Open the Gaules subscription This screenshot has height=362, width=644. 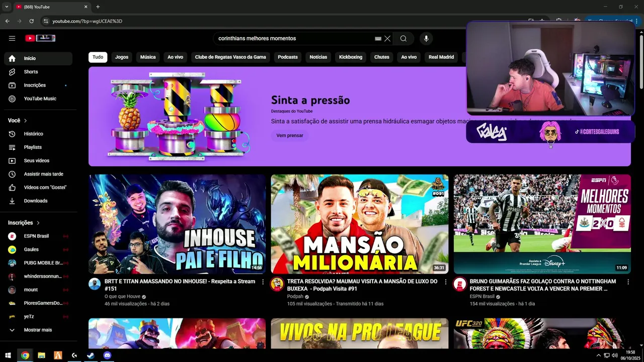pos(38,249)
